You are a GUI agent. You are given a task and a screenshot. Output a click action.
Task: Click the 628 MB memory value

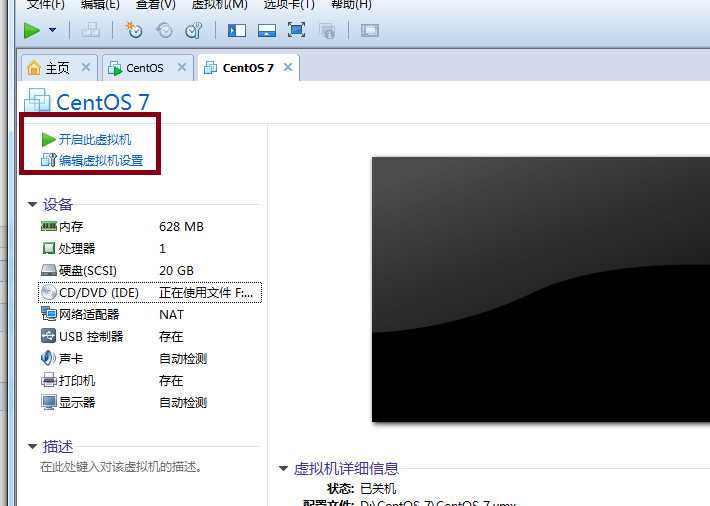[181, 226]
